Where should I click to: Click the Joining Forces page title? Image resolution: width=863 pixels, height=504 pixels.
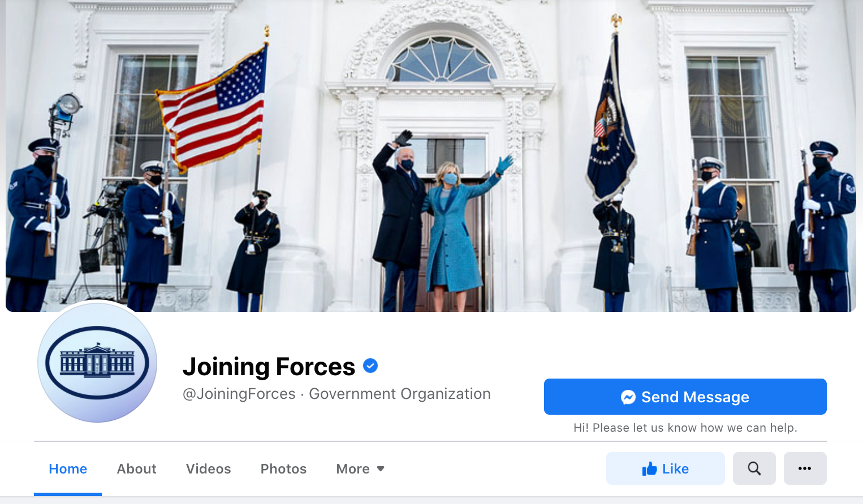[269, 367]
